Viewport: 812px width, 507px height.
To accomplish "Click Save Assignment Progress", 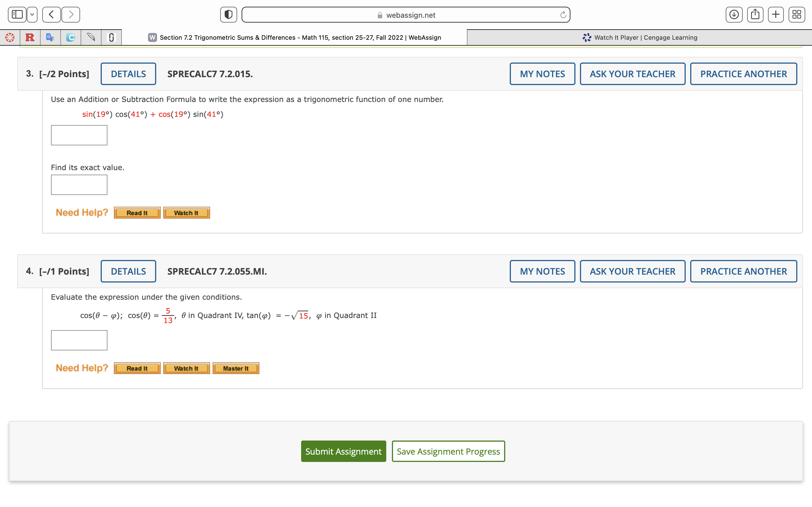I will (448, 451).
